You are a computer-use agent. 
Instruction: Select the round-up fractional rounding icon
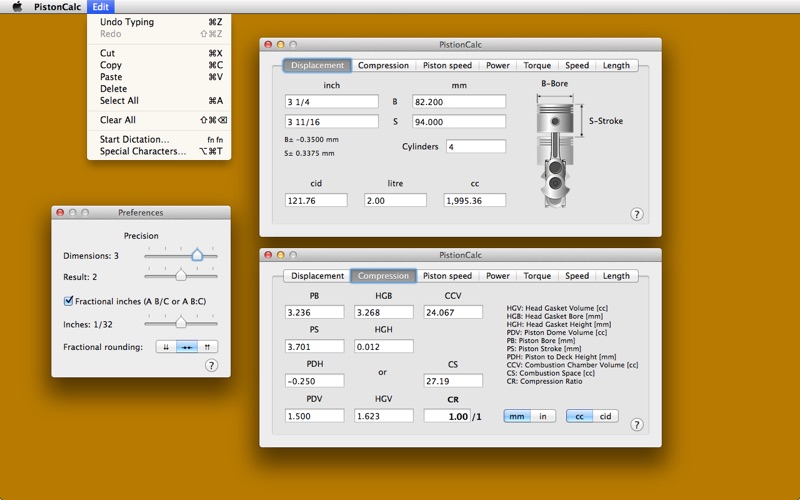tap(207, 347)
